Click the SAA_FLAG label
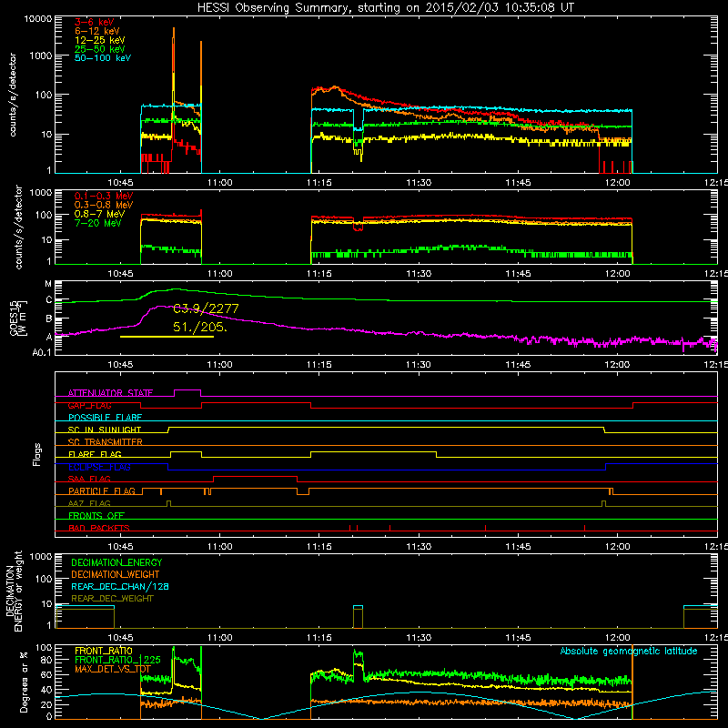 pyautogui.click(x=89, y=479)
